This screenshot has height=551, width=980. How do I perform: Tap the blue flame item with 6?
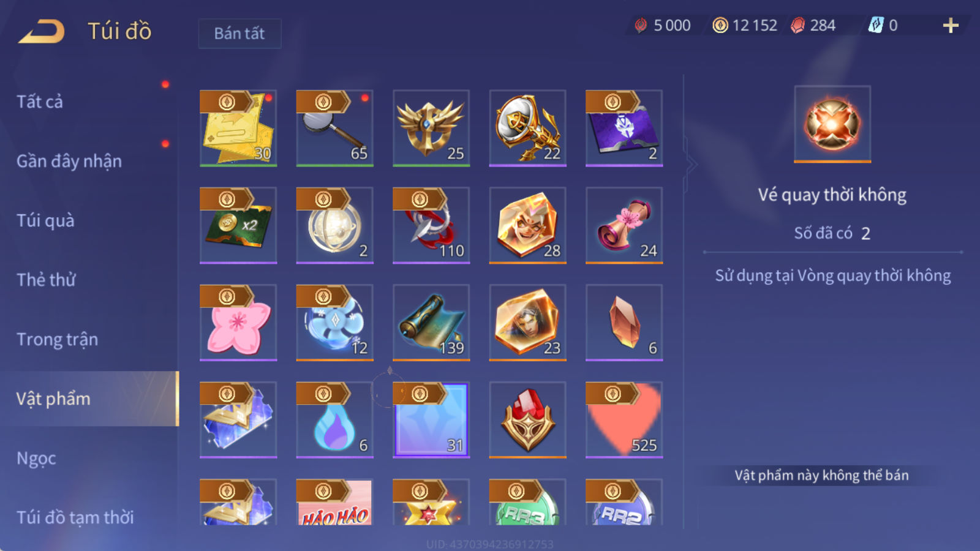point(334,420)
